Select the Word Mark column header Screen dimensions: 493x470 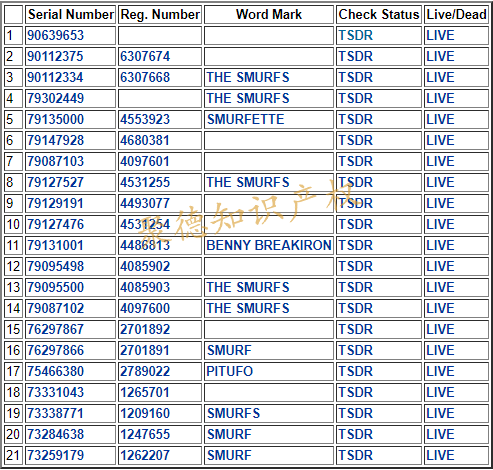click(269, 14)
